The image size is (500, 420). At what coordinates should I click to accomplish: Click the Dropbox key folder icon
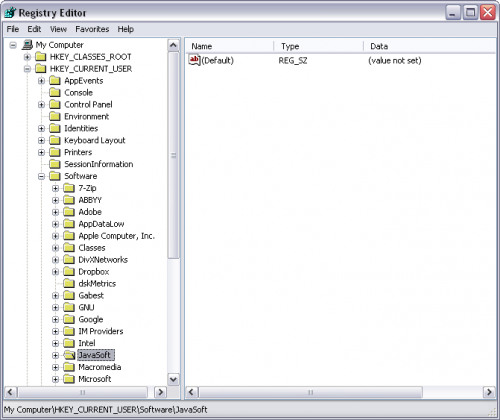(x=69, y=272)
